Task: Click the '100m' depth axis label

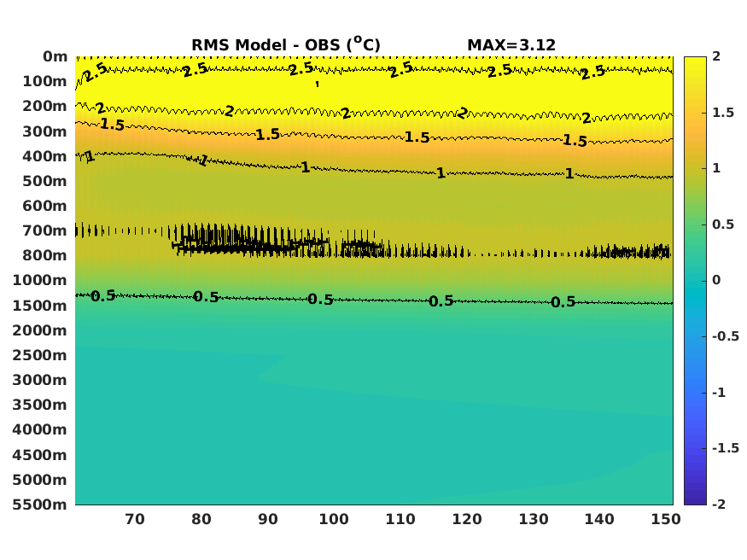Action: (44, 81)
